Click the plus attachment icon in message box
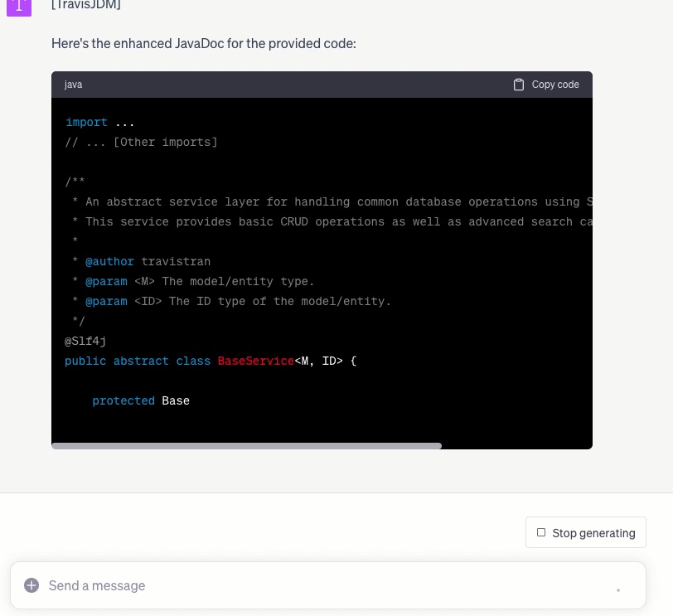Viewport: 673px width, 616px height. tap(31, 585)
